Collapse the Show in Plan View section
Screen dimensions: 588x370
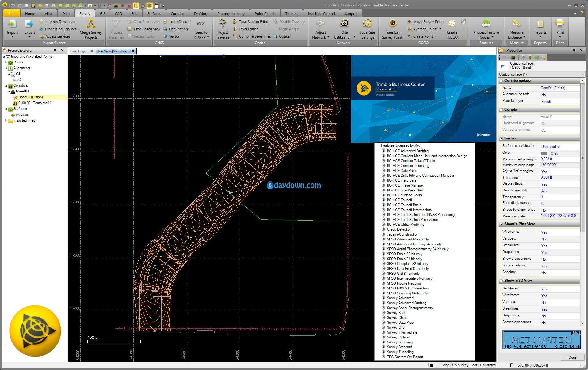tap(502, 224)
